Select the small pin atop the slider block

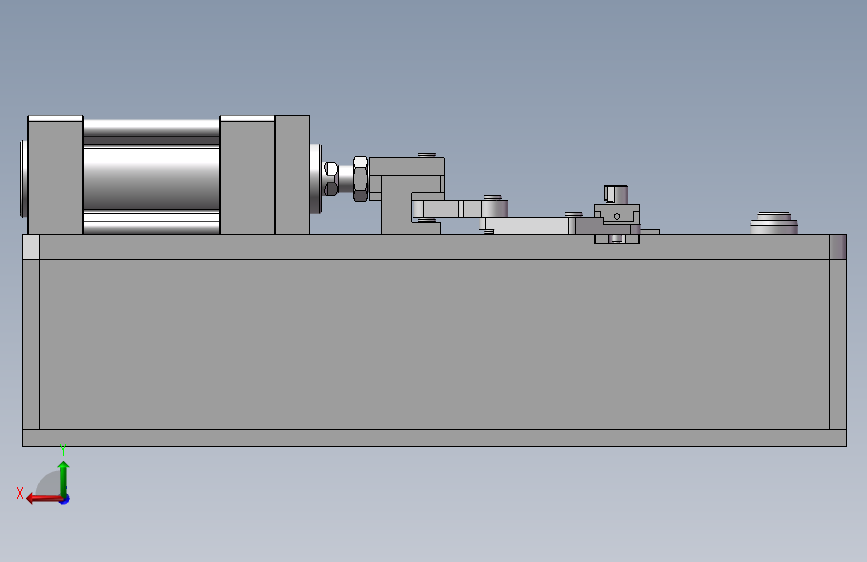coord(615,195)
